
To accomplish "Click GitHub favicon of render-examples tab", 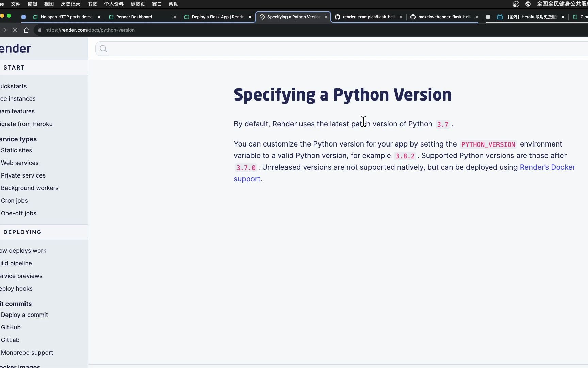I will [x=338, y=17].
